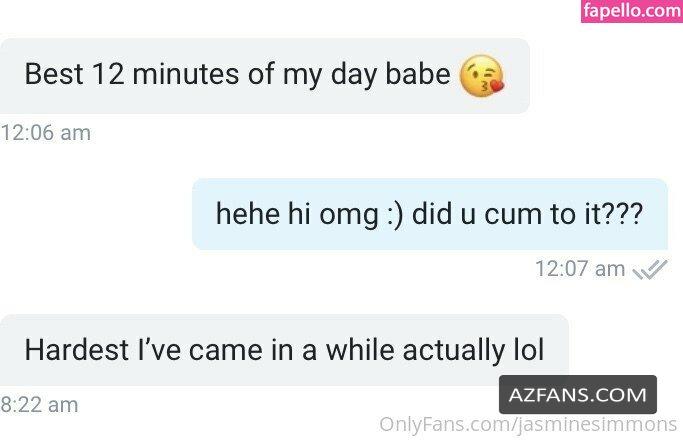This screenshot has height=441, width=683.
Task: Click the word 'while' in the last message
Action: point(360,349)
